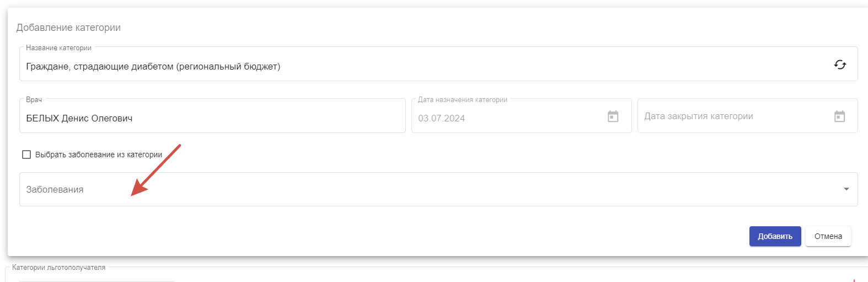Viewport: 868px width, 282px height.
Task: Focus the Название категории field
Action: pos(438,64)
